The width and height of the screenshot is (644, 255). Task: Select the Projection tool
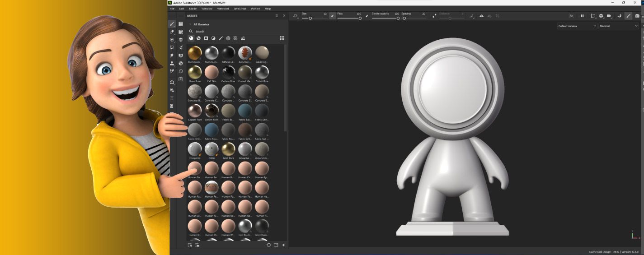[172, 40]
